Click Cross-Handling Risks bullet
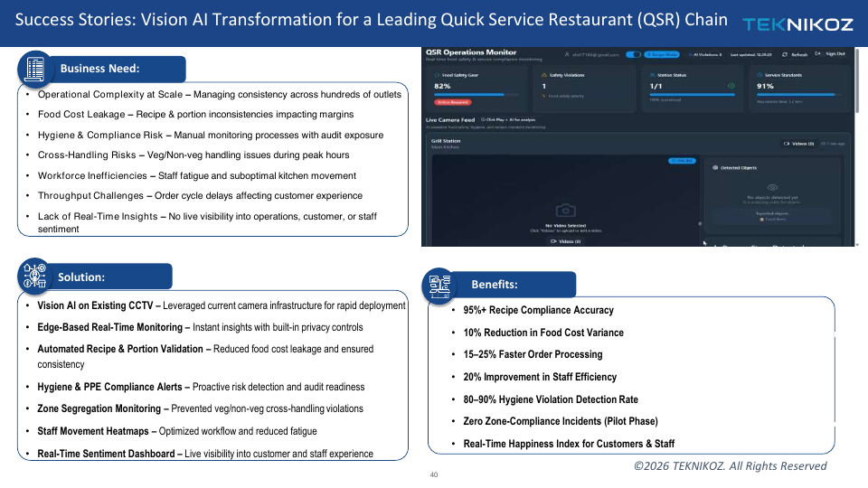The height and width of the screenshot is (488, 868). (x=193, y=155)
